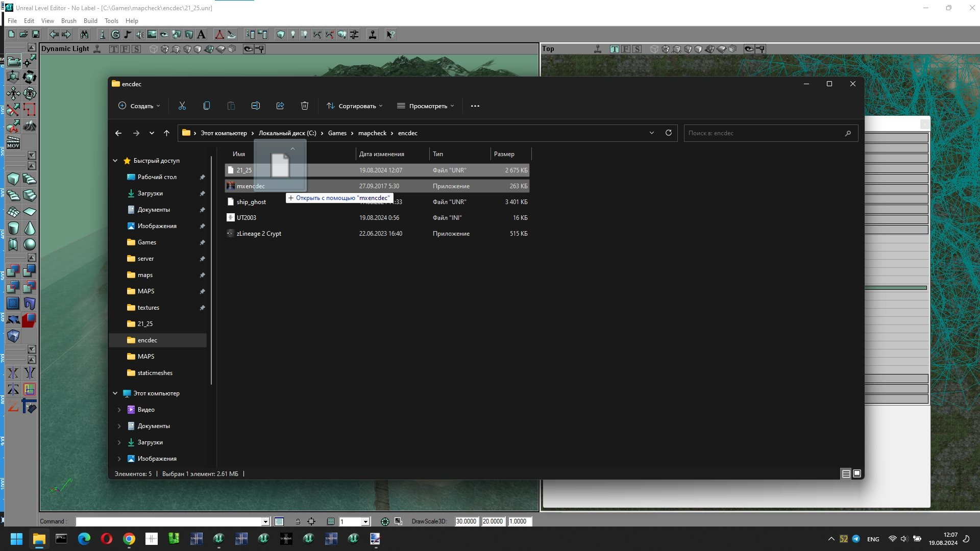
Task: Click the Play Map joystick icon in main toolbar
Action: coord(373,34)
